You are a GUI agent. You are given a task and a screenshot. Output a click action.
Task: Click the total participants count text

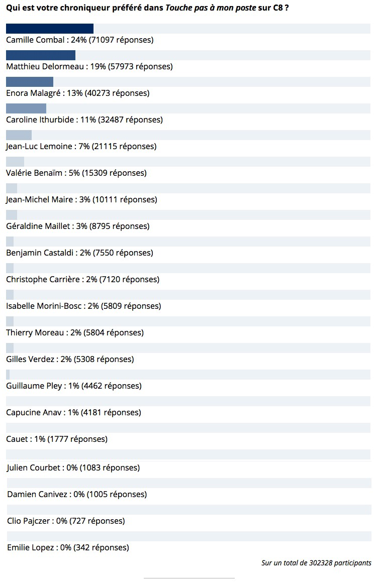point(316,563)
